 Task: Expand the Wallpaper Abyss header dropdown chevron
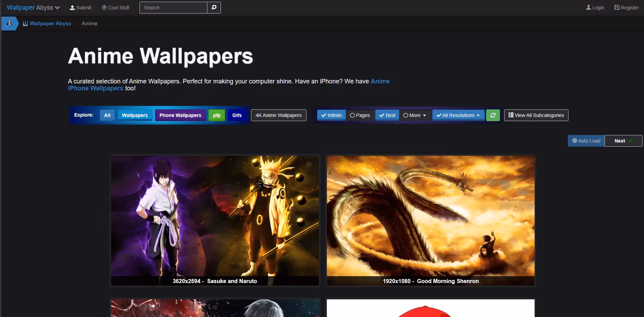pos(57,7)
